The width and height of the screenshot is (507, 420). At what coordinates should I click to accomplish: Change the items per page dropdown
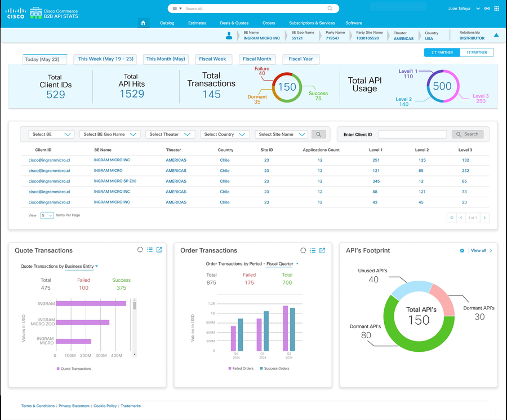pyautogui.click(x=47, y=215)
